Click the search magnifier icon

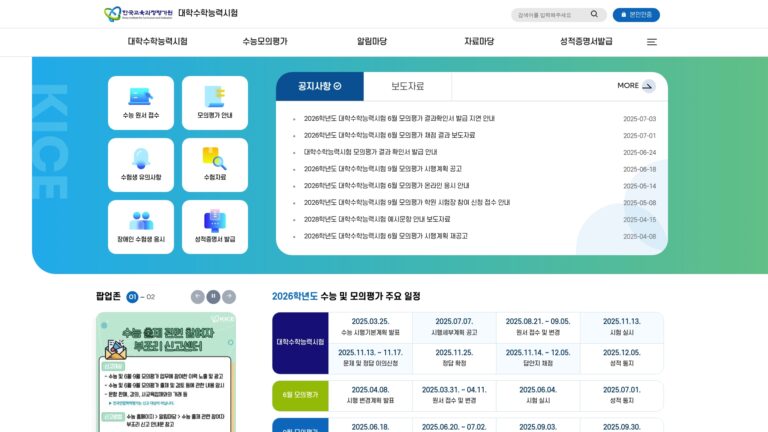[x=594, y=14]
